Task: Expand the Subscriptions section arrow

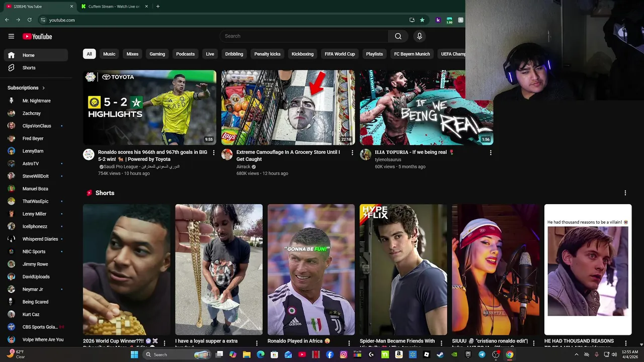Action: [x=43, y=88]
